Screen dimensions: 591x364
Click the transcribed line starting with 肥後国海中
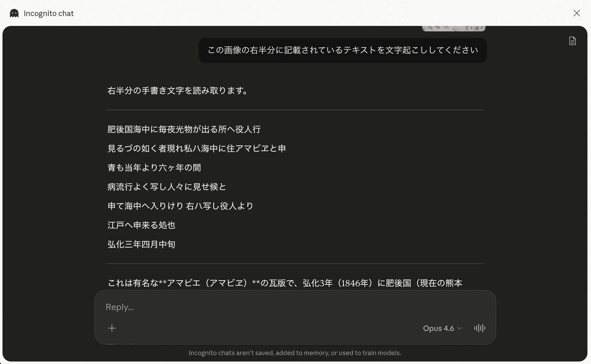[x=184, y=129]
